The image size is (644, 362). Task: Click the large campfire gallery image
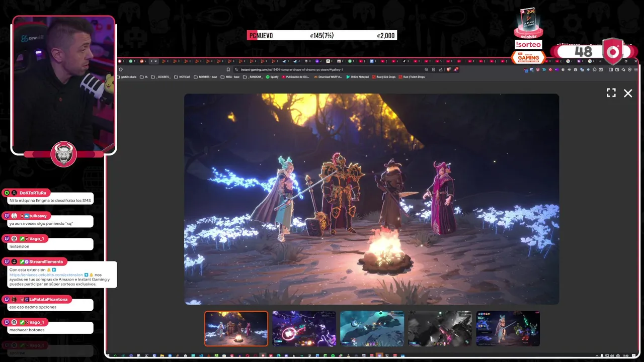pos(371,199)
